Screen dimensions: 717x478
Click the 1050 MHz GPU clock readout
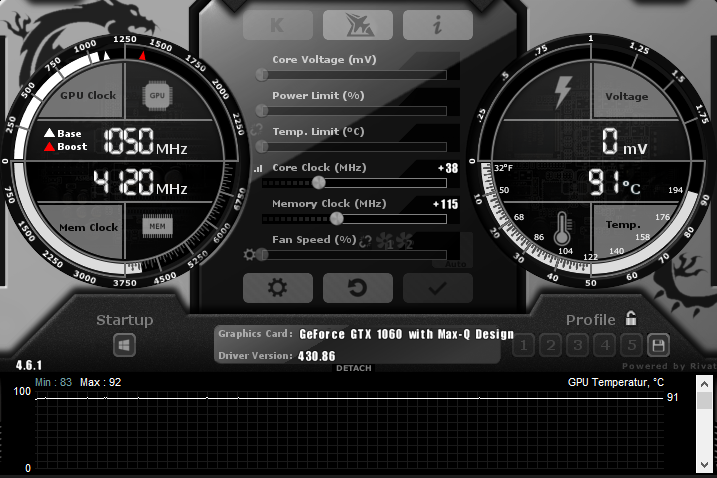click(145, 141)
